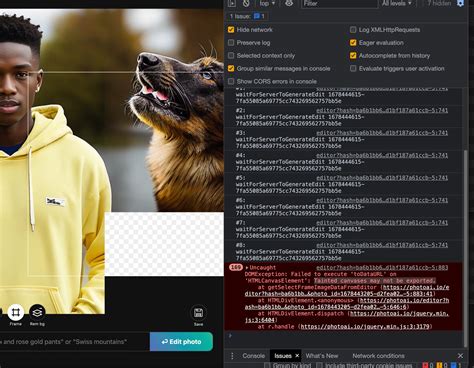The height and width of the screenshot is (368, 474).
Task: Uncheck Autocomplete from history checkbox
Action: click(353, 55)
